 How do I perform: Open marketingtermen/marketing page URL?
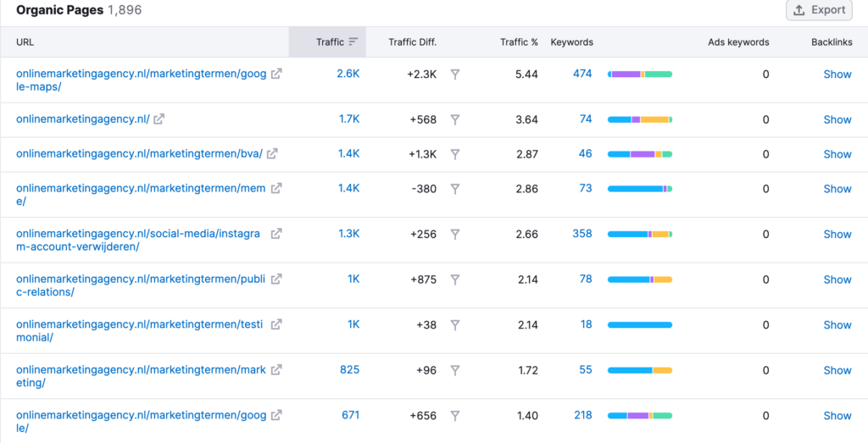point(141,376)
